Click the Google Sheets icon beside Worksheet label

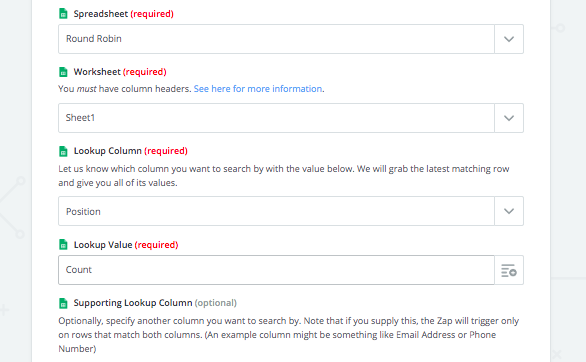63,72
